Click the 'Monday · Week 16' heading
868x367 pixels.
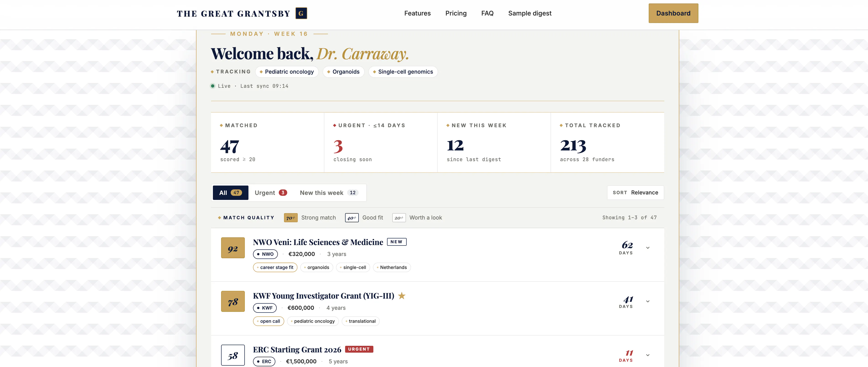tap(269, 34)
